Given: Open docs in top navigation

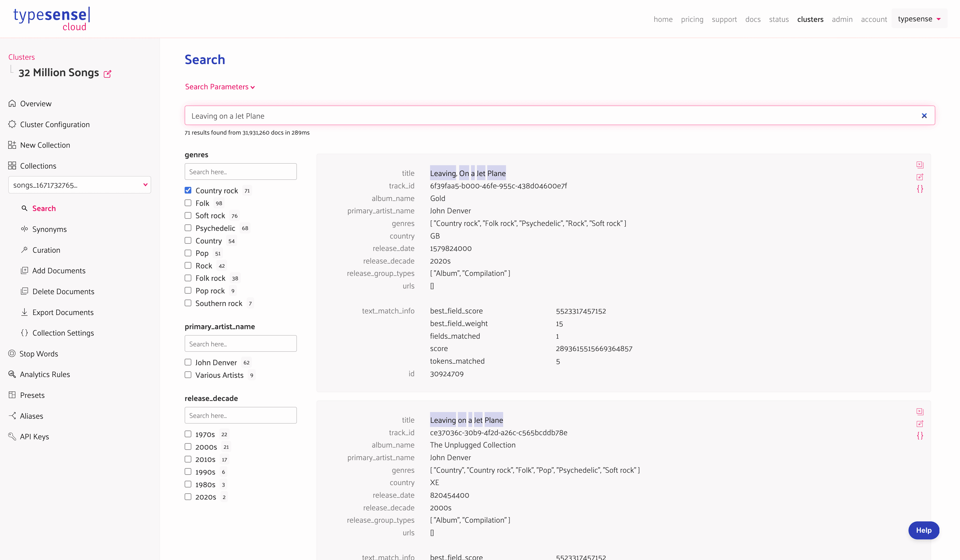Looking at the screenshot, I should click(x=752, y=19).
